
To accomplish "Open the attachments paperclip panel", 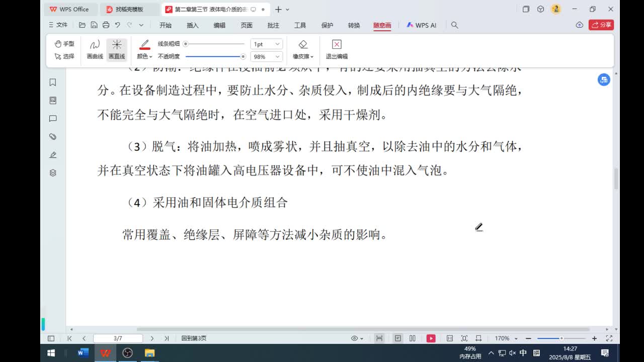I will [x=53, y=137].
